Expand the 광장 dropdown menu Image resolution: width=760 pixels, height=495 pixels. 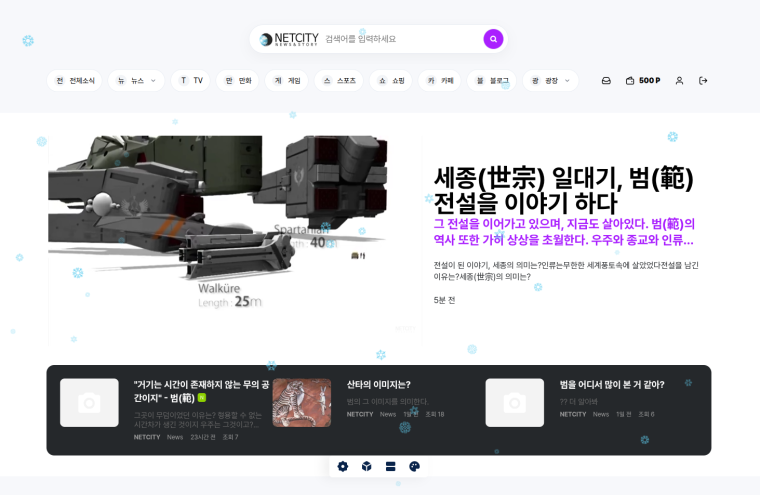coord(550,81)
